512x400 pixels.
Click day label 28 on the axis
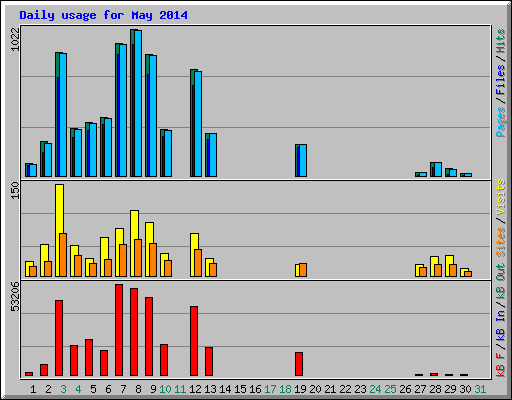pos(435,389)
